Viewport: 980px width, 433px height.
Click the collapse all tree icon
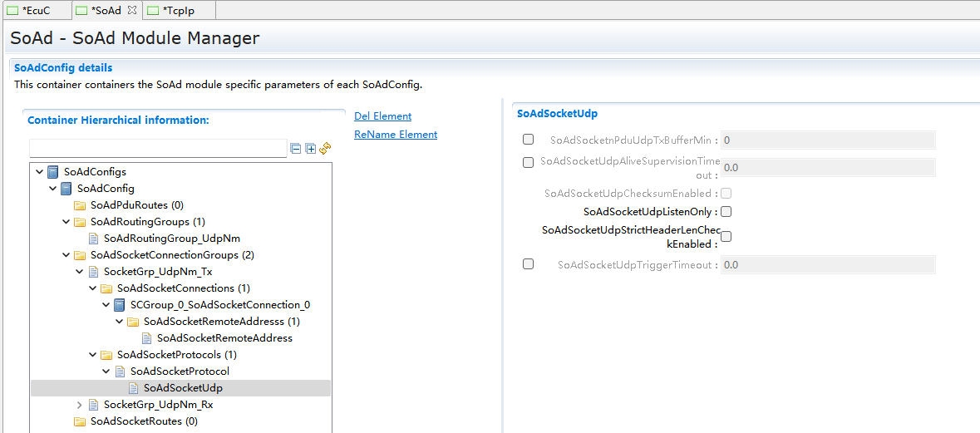(296, 149)
